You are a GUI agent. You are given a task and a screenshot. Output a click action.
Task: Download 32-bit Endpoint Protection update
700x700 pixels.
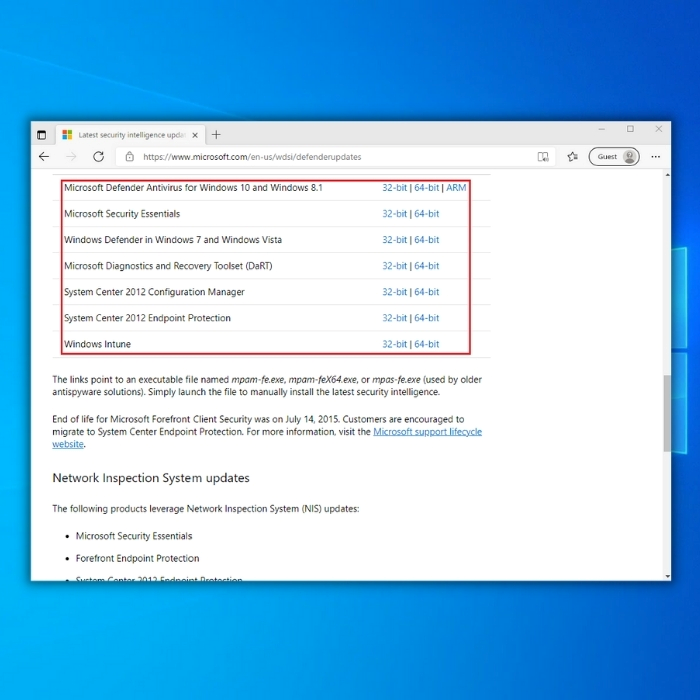(x=394, y=318)
